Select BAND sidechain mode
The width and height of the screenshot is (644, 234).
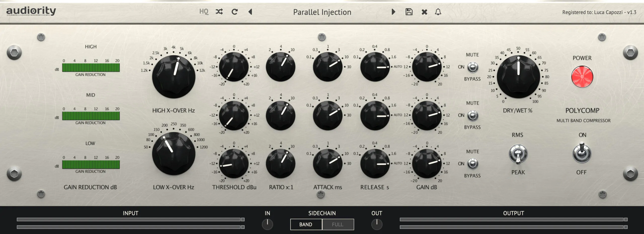[x=306, y=224]
